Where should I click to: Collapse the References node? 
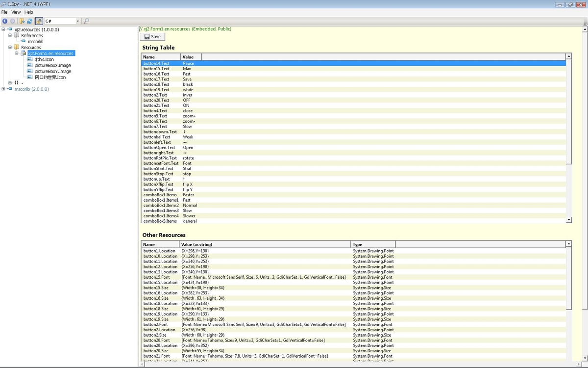click(10, 35)
